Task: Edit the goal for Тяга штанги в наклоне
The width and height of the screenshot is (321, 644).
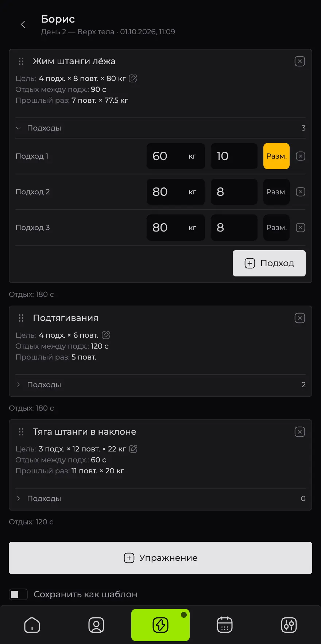Action: pyautogui.click(x=134, y=449)
